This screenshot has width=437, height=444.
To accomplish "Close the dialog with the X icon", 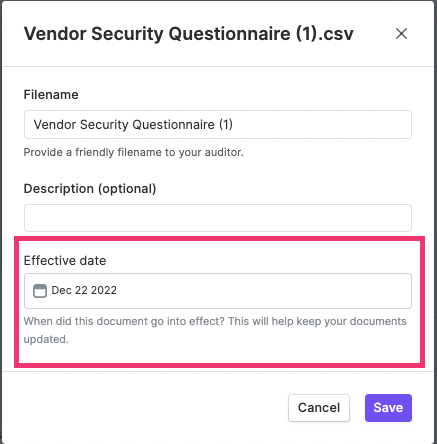I will (x=401, y=34).
